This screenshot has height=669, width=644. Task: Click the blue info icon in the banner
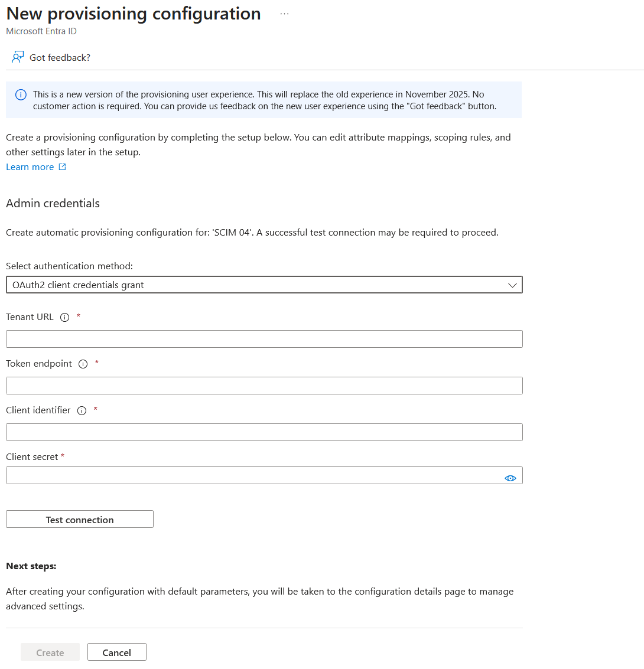point(21,94)
